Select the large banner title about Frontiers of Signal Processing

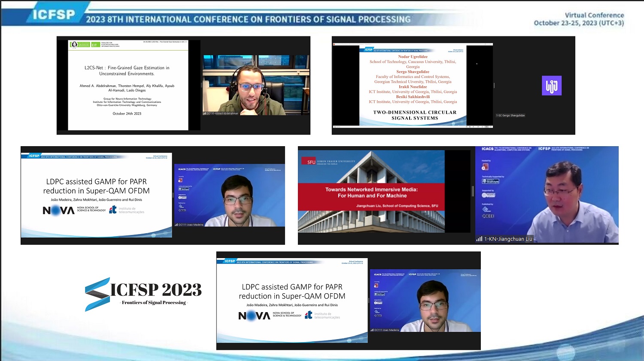[248, 19]
